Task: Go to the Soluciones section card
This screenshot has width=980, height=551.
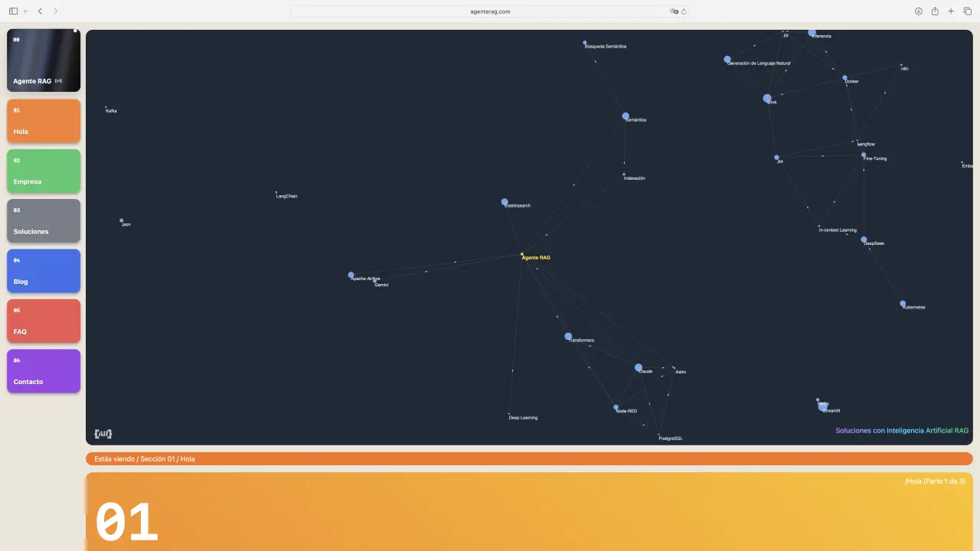Action: pyautogui.click(x=44, y=220)
